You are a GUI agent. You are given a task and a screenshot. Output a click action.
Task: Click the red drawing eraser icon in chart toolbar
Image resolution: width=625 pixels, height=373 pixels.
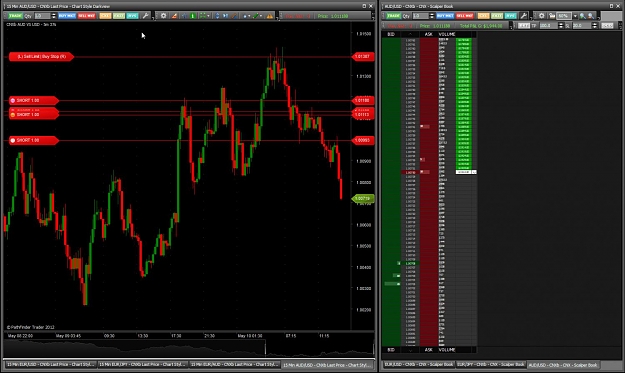coord(174,16)
